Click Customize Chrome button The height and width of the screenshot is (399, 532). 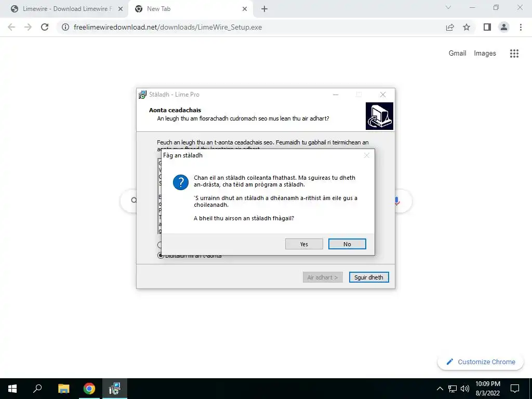coord(481,362)
